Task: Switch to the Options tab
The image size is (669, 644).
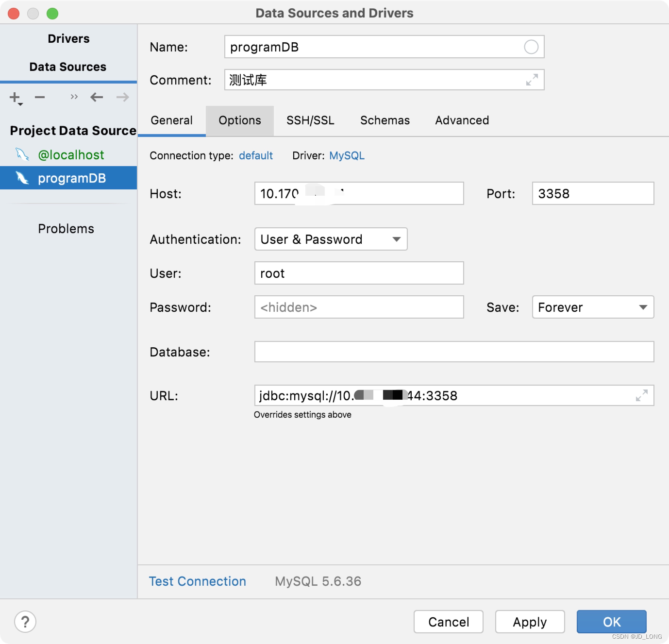Action: (x=240, y=120)
